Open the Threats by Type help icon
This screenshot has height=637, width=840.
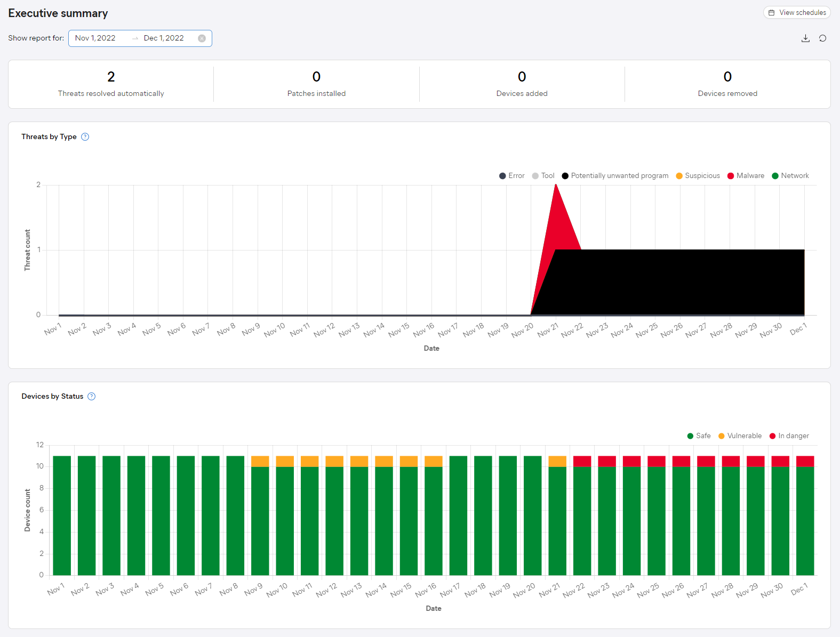85,137
